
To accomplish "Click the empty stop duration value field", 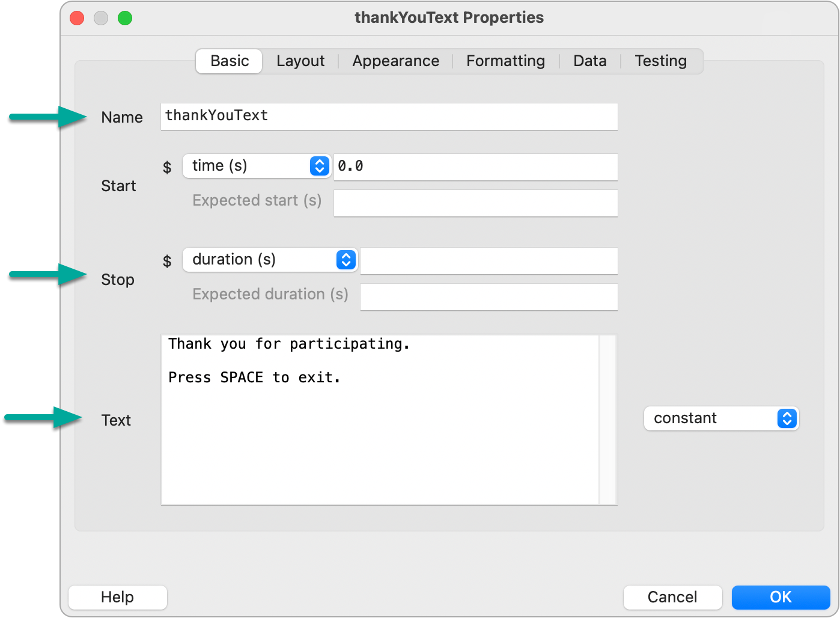I will click(x=489, y=261).
